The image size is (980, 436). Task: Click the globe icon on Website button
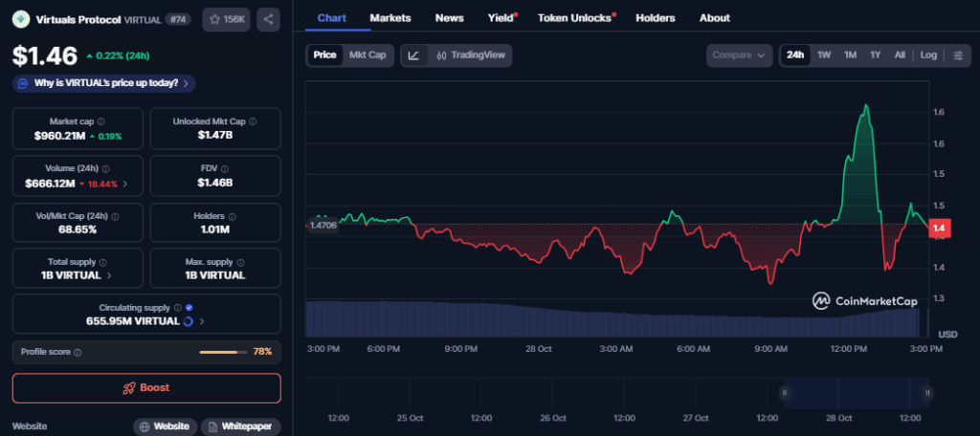pos(145,426)
